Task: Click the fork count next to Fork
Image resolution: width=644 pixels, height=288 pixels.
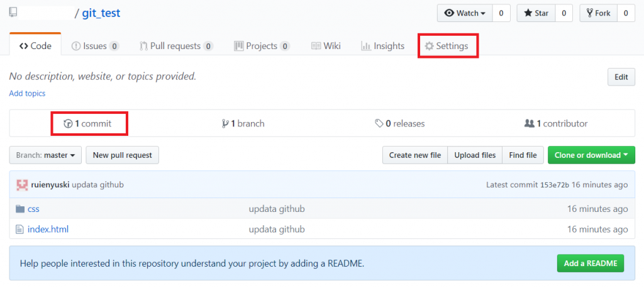Action: click(x=626, y=13)
